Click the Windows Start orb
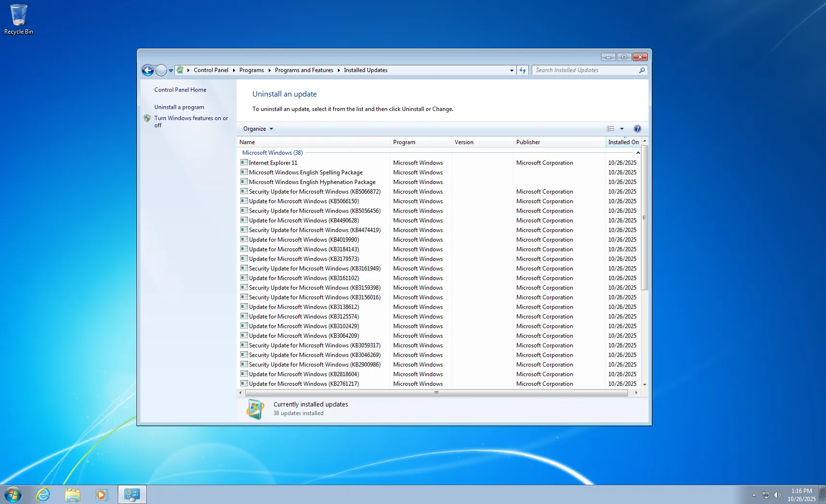This screenshot has height=504, width=826. pyautogui.click(x=13, y=494)
